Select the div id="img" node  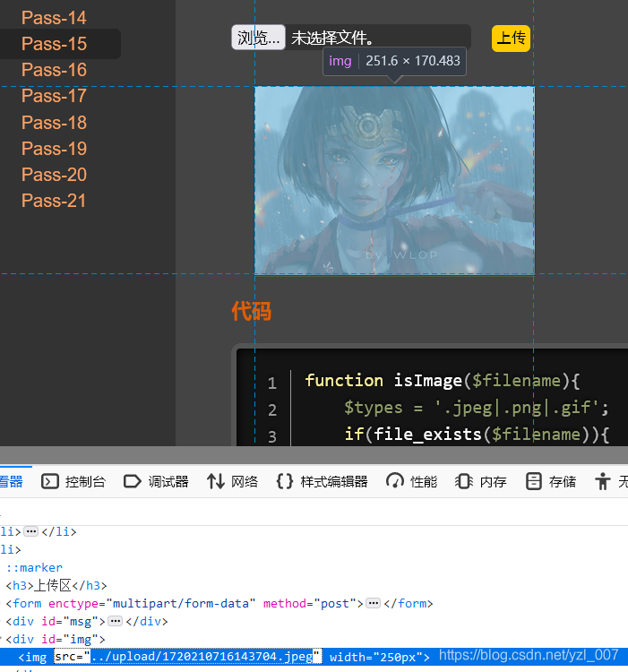(56, 640)
